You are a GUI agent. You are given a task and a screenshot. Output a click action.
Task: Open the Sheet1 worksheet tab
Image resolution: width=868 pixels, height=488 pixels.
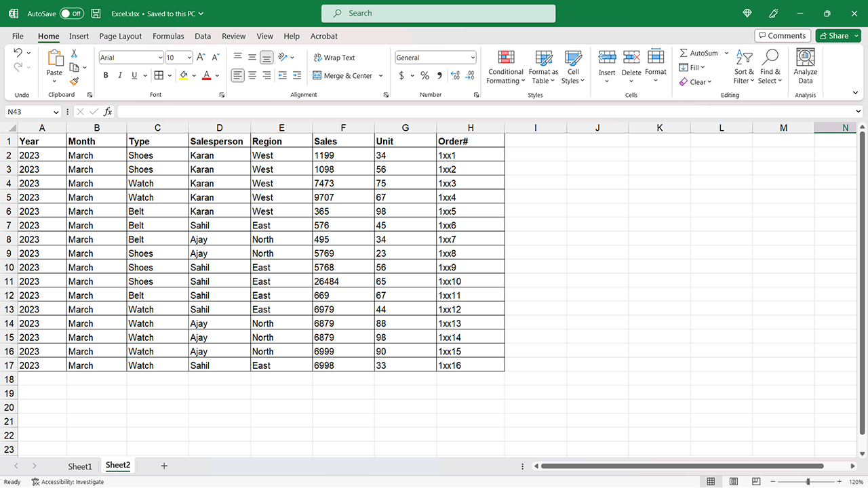click(80, 466)
